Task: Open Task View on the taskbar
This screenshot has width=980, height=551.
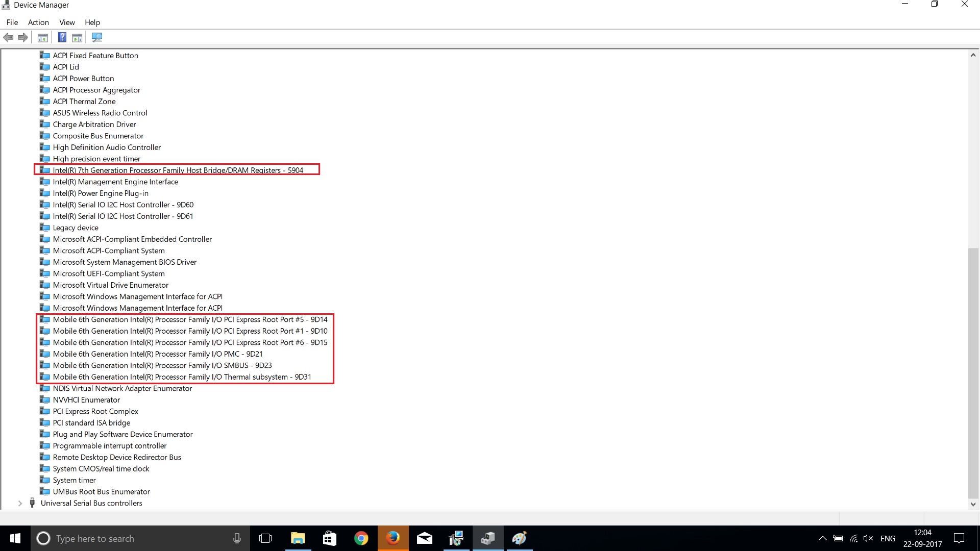Action: pyautogui.click(x=265, y=538)
